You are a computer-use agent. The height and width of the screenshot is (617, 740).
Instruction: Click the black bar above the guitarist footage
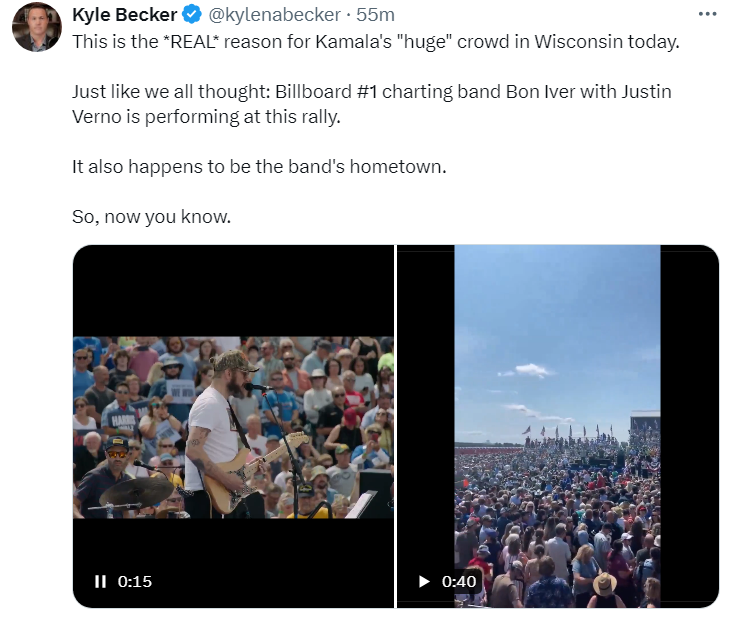234,291
